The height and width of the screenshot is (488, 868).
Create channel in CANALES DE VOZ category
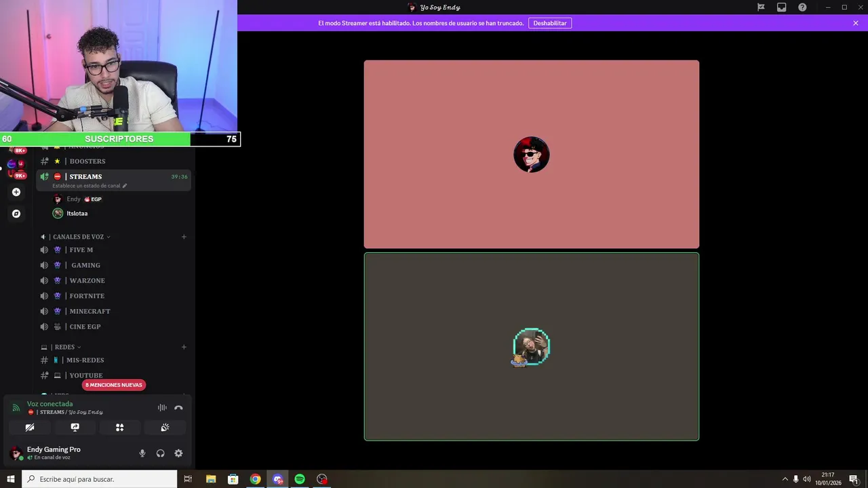184,237
